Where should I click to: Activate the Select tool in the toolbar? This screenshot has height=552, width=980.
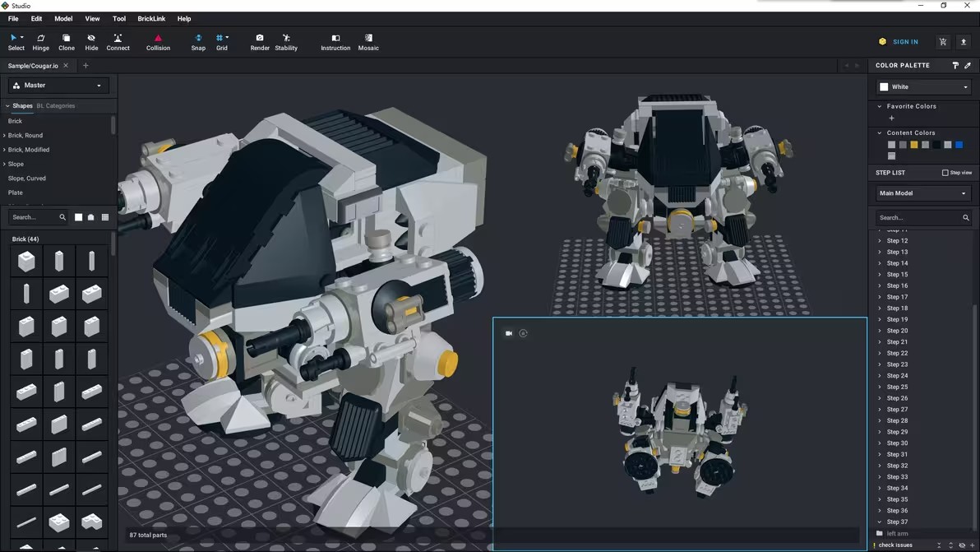pos(16,43)
